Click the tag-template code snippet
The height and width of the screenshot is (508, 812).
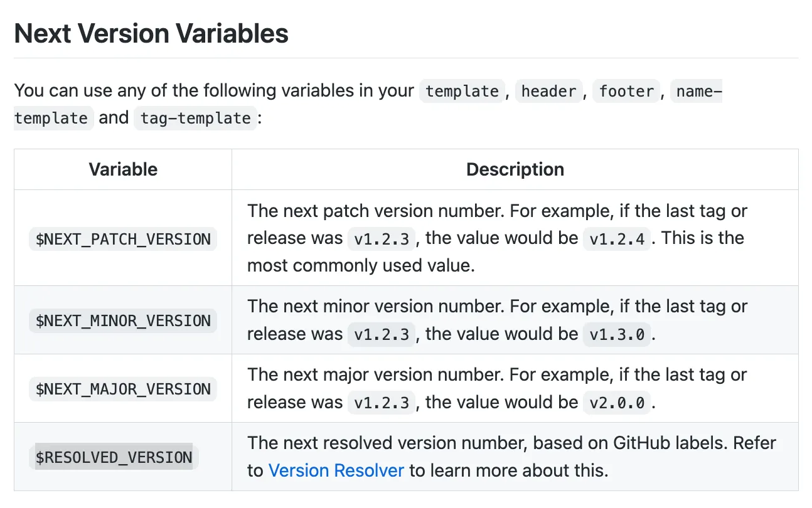[195, 118]
